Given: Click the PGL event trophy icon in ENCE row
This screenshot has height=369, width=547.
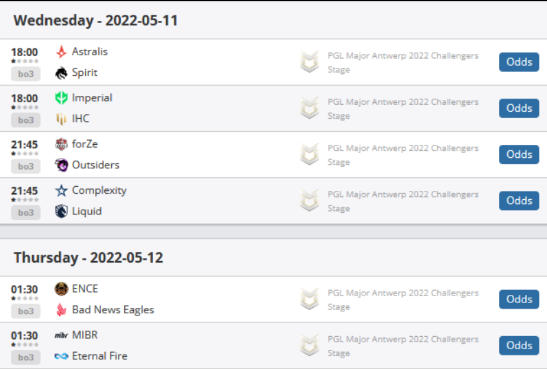Looking at the screenshot, I should [x=309, y=299].
